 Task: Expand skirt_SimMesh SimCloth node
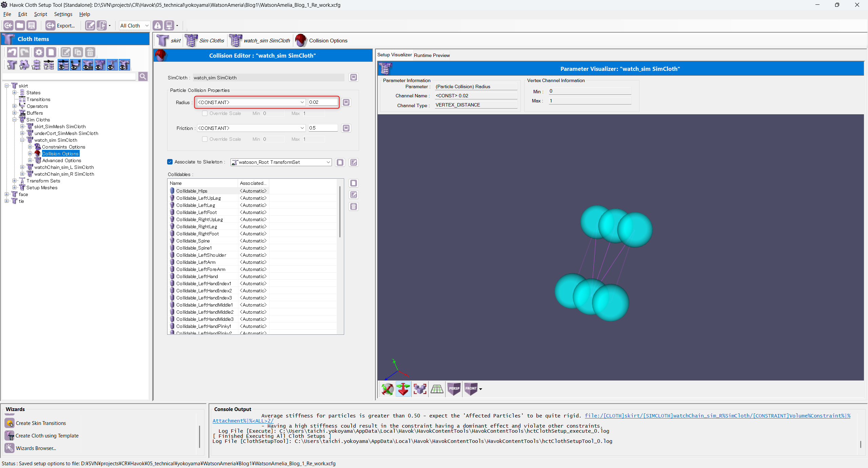pyautogui.click(x=22, y=126)
